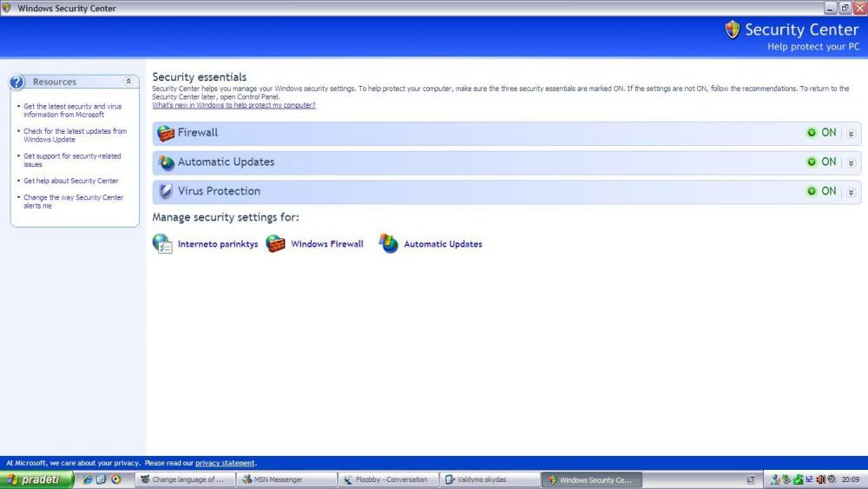The height and width of the screenshot is (489, 868).
Task: Click the Automatic Updates globe icon
Action: (165, 162)
